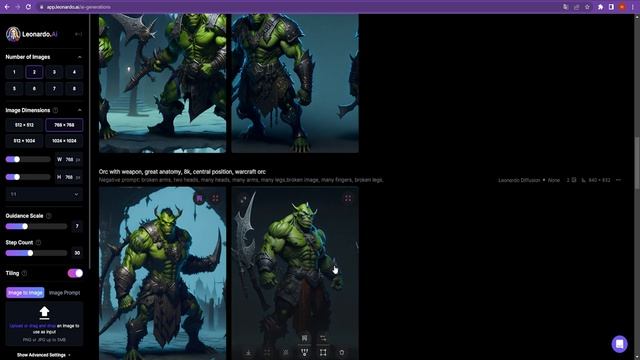Click the Leonardo.Ai logo avatar
This screenshot has width=640, height=360.
[x=13, y=34]
